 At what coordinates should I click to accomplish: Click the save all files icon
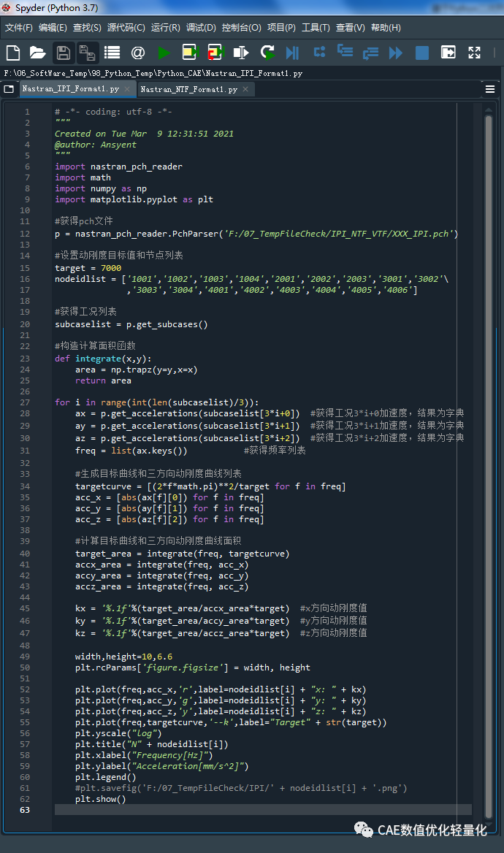[88, 53]
